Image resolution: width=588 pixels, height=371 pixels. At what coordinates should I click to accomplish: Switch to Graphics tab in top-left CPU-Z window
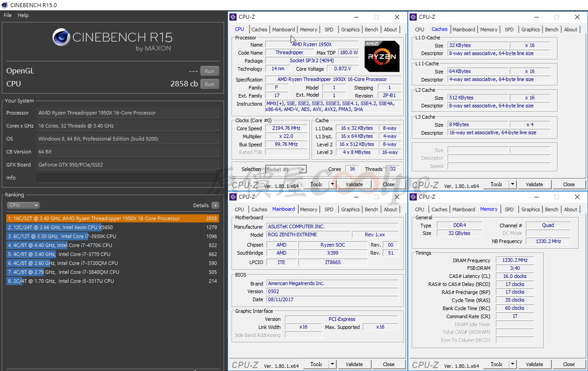(x=350, y=30)
